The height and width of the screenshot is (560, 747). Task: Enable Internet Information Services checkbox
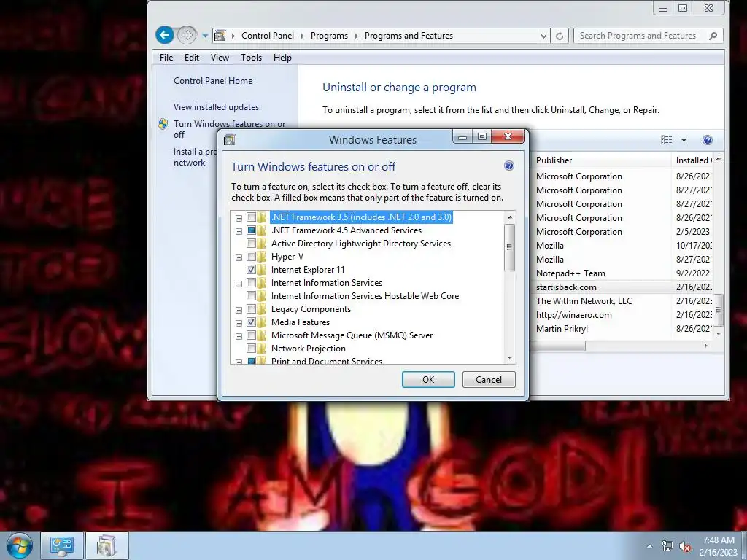[251, 284]
